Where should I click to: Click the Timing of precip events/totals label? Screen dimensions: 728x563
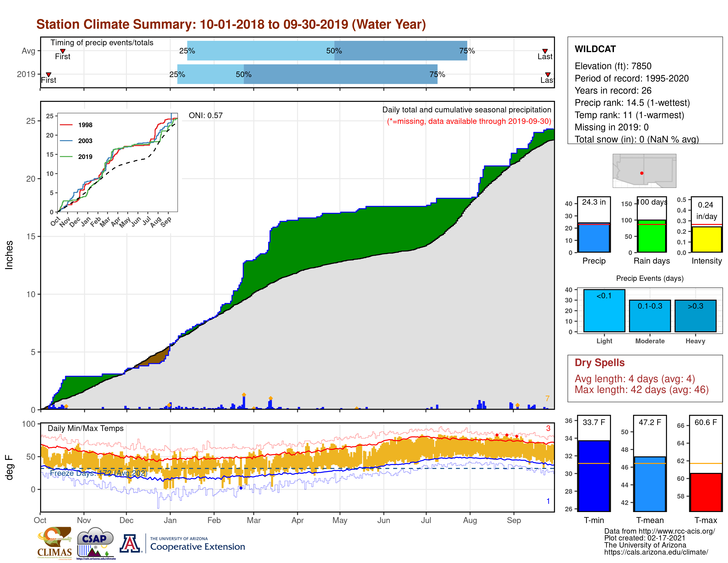pos(102,43)
